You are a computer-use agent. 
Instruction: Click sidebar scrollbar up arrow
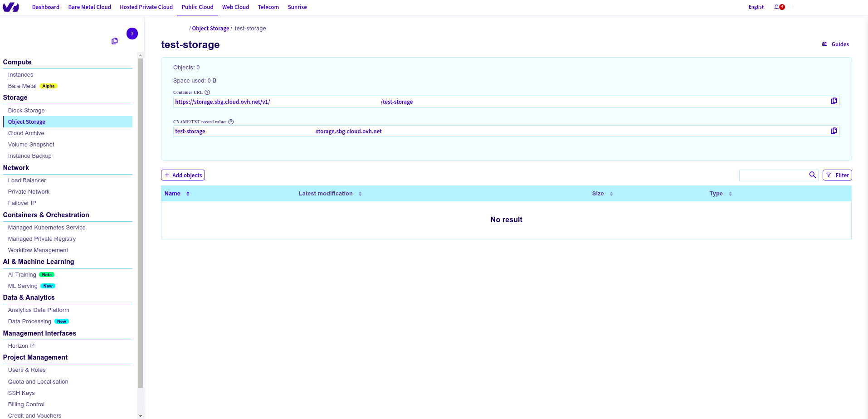click(x=140, y=55)
